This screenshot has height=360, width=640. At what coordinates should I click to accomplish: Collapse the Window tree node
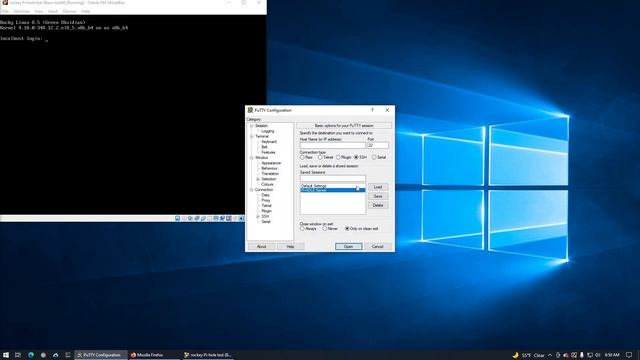(251, 158)
